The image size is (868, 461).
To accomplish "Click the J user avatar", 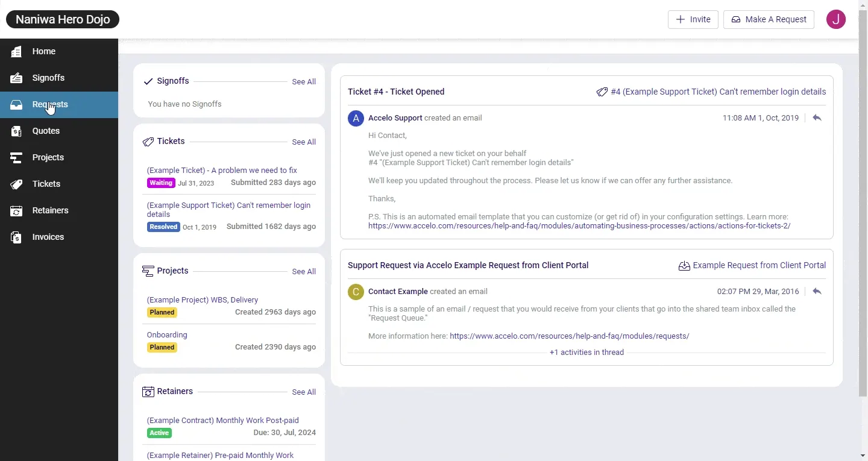I will point(836,19).
